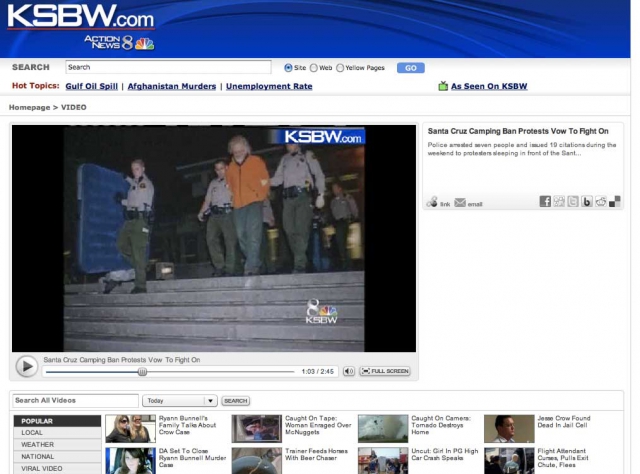Screen dimensions: 640x474
Task: Click the video progress slider handle
Action: click(142, 371)
